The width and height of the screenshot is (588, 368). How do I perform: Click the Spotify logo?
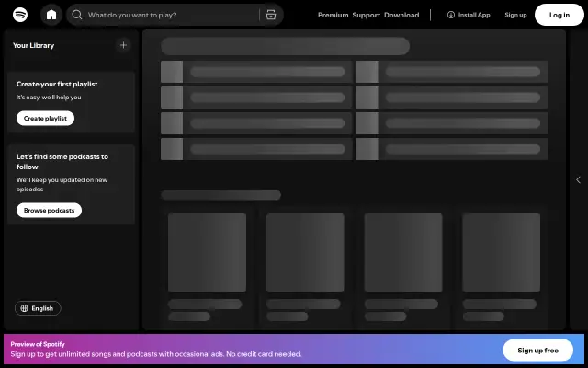[x=20, y=15]
